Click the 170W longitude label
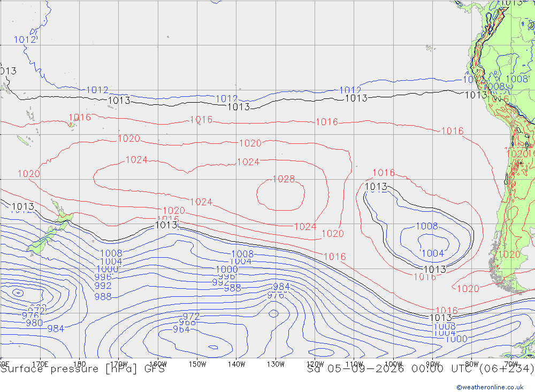Image resolution: width=535 pixels, height=392 pixels. tap(118, 364)
